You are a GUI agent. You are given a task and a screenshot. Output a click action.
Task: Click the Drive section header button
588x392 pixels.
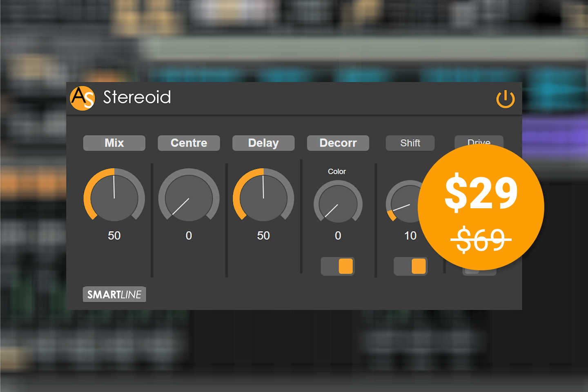(x=479, y=143)
